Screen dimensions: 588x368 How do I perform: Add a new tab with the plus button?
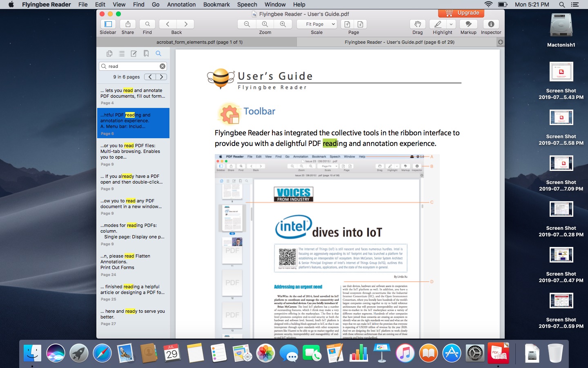click(501, 42)
